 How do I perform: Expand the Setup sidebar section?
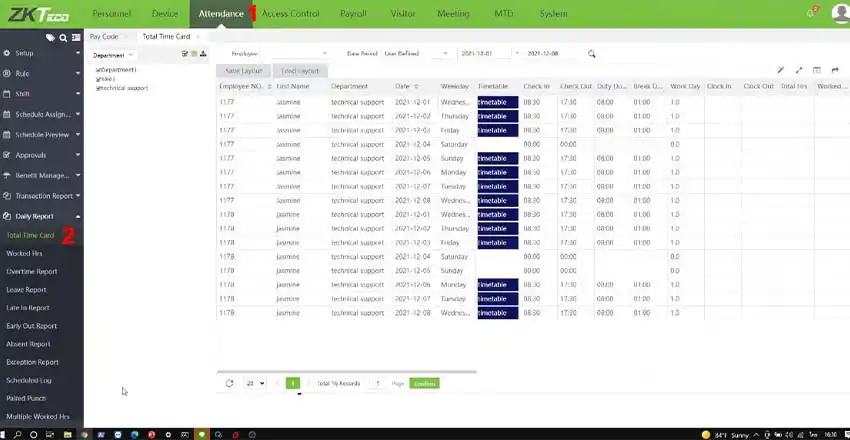point(78,53)
